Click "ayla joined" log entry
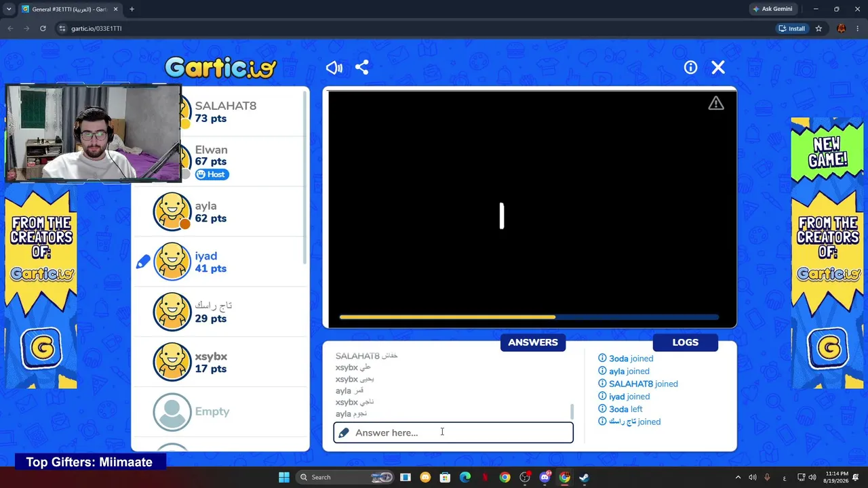The width and height of the screenshot is (868, 488). point(624,371)
